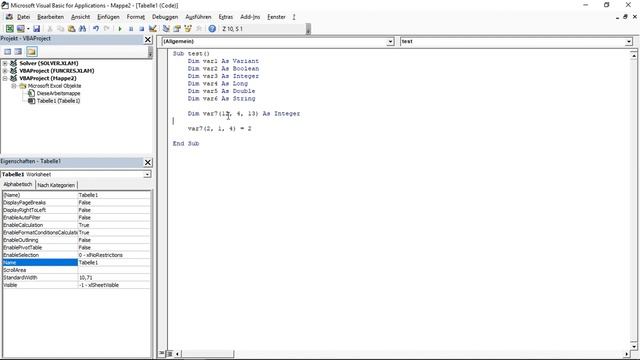Switch to Procedure View at code bottom

(x=162, y=353)
